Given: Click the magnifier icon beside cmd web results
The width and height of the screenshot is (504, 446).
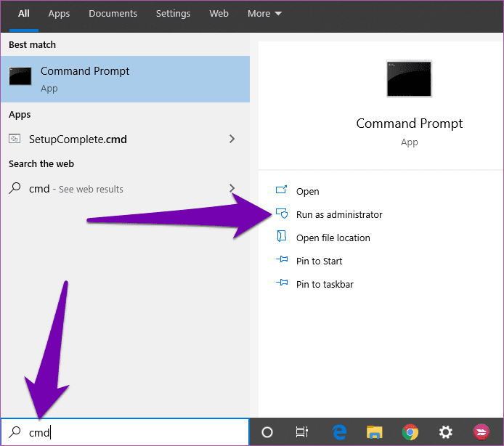Looking at the screenshot, I should (15, 188).
